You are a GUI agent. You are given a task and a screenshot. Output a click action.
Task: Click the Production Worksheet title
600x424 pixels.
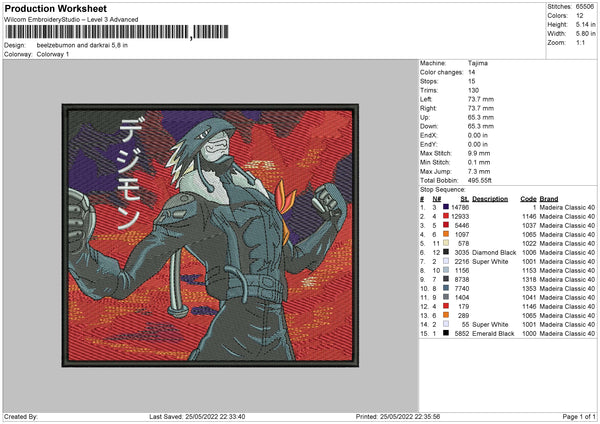[55, 8]
